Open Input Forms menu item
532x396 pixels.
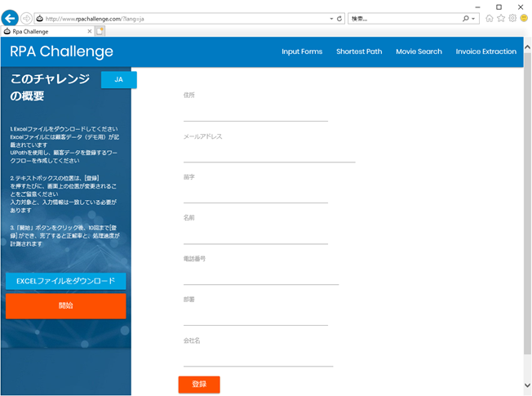point(302,51)
